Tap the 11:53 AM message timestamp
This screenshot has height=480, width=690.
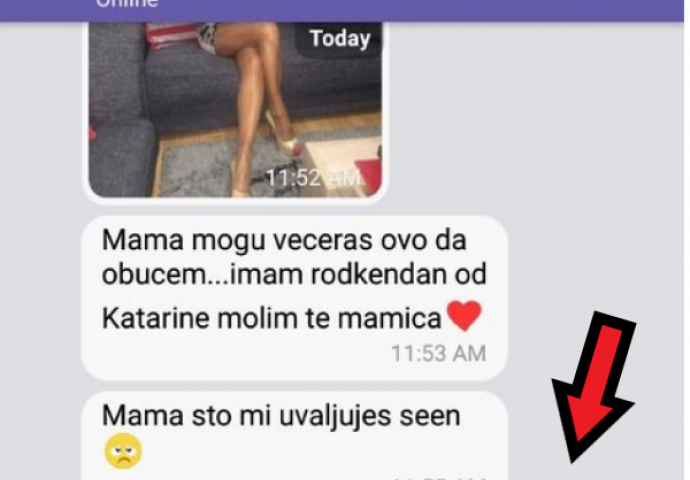click(x=438, y=354)
